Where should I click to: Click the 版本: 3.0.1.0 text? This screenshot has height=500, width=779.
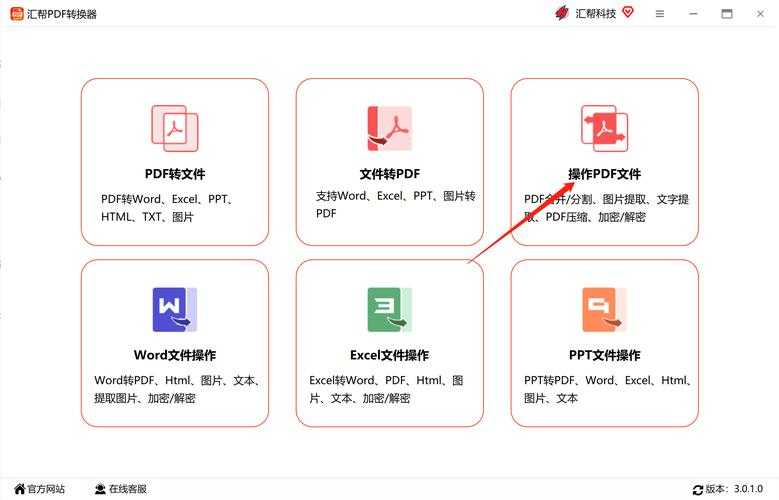click(734, 489)
